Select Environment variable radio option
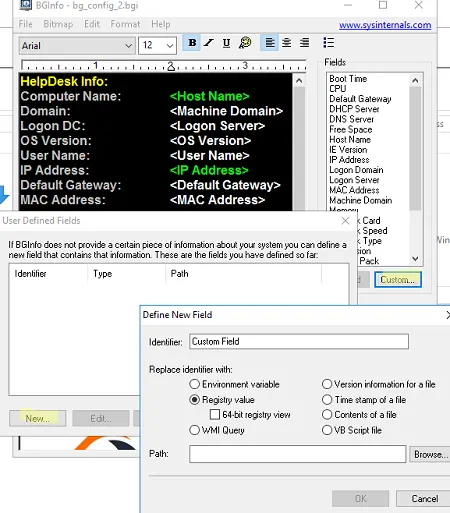Viewport: 450px width, 513px height. 195,384
